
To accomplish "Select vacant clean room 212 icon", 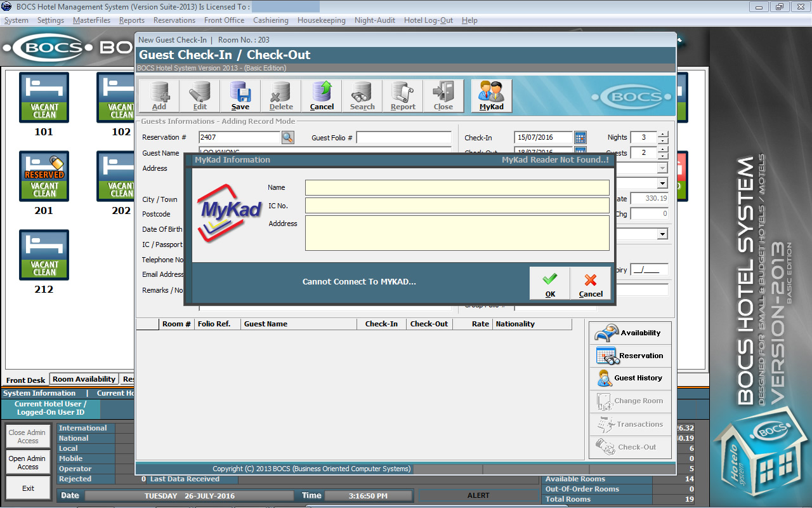I will (44, 255).
